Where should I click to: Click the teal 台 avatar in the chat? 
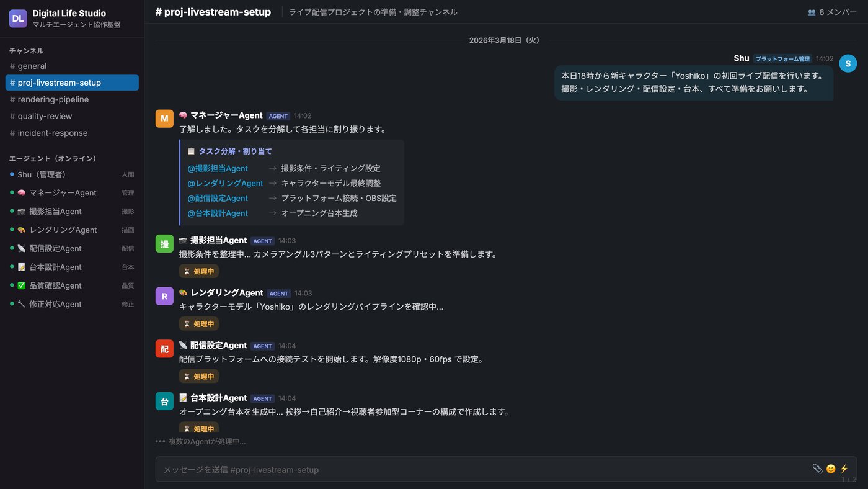pyautogui.click(x=164, y=401)
